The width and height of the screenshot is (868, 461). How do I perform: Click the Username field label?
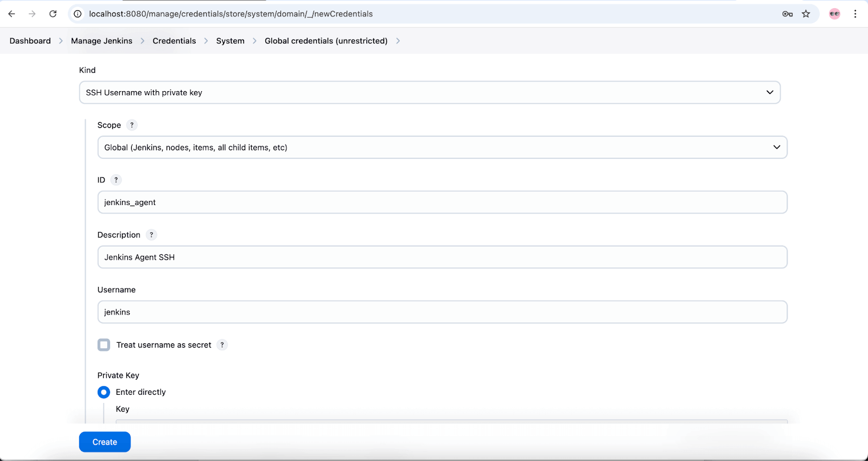(x=117, y=290)
